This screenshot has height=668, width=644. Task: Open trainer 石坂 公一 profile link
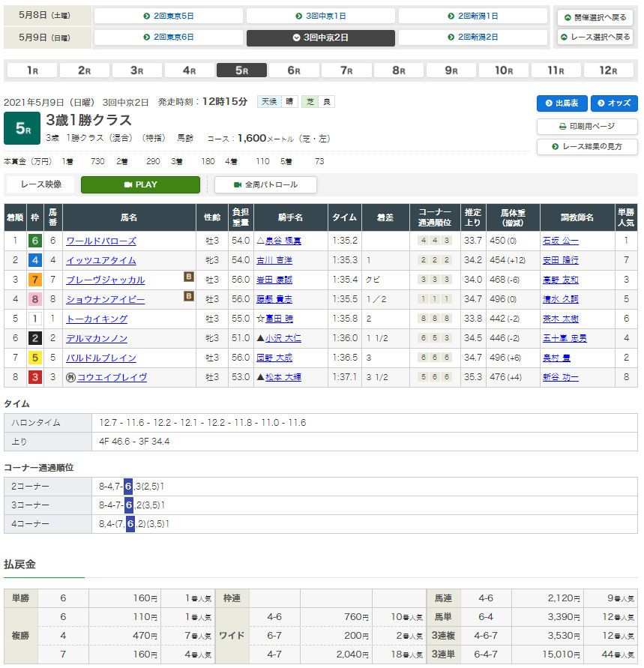(560, 241)
